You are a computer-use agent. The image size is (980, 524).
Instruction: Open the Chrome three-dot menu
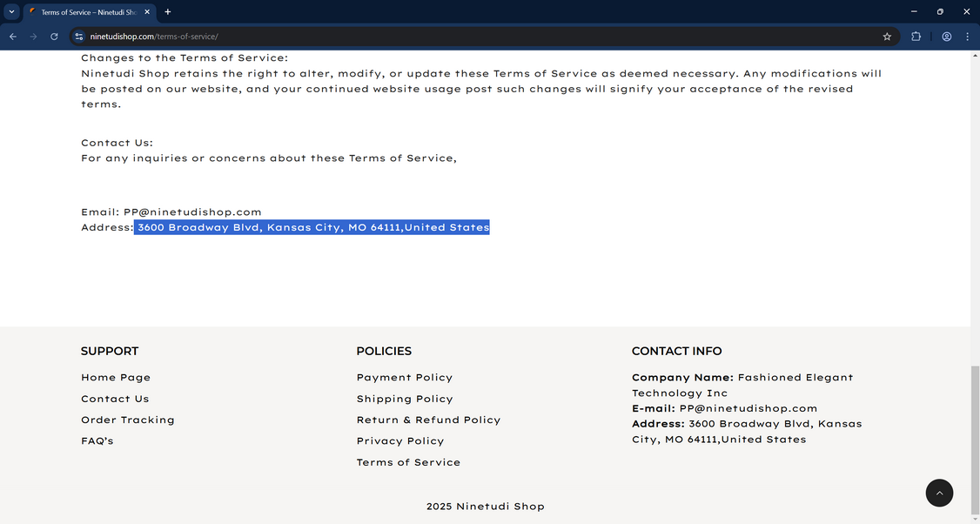tap(968, 37)
